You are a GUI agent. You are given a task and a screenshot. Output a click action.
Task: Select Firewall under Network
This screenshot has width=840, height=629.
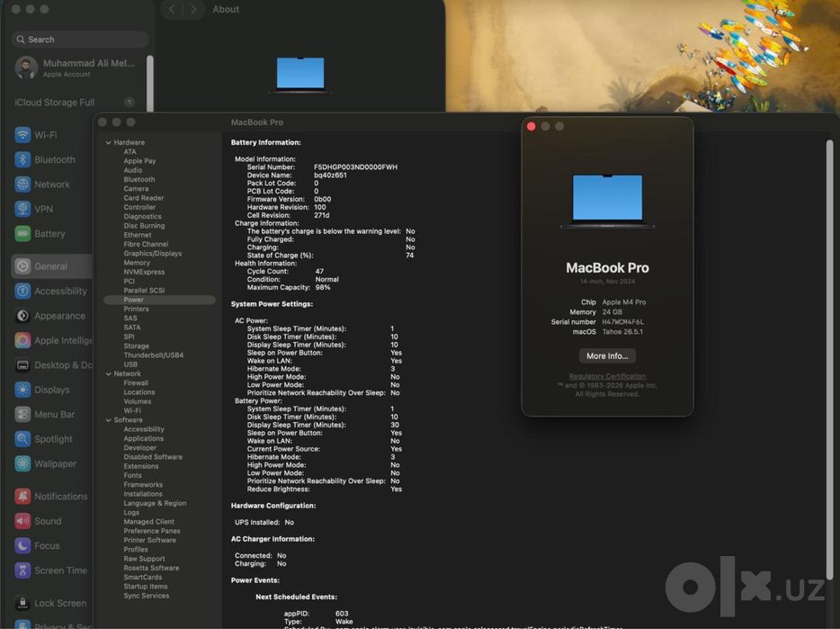coord(136,382)
